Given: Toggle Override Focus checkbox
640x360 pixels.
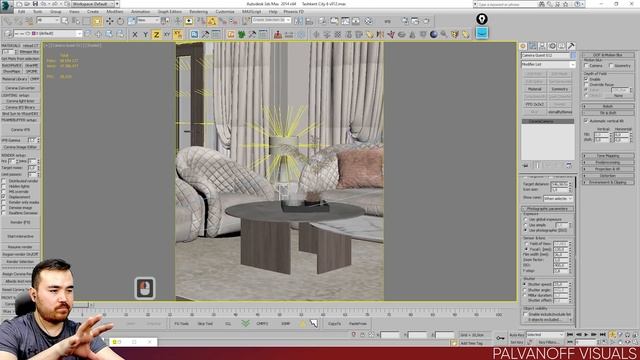Looking at the screenshot, I should pos(587,84).
